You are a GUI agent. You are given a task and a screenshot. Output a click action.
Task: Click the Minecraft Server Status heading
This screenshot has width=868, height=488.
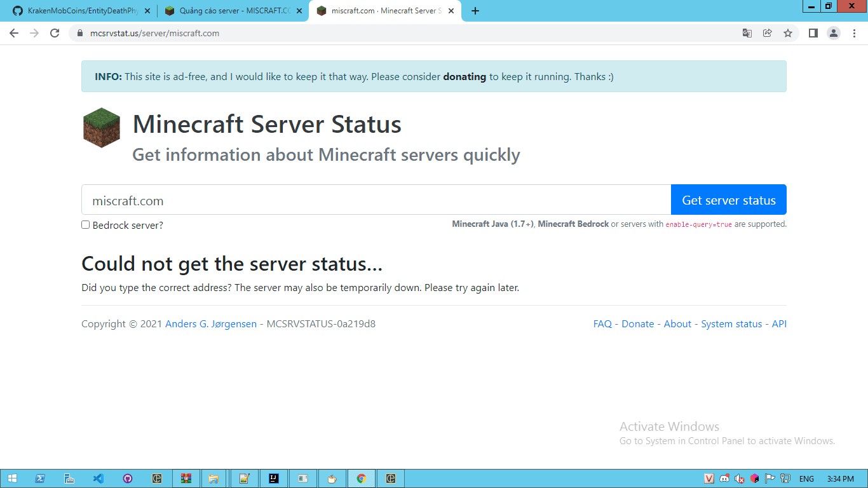tap(267, 124)
